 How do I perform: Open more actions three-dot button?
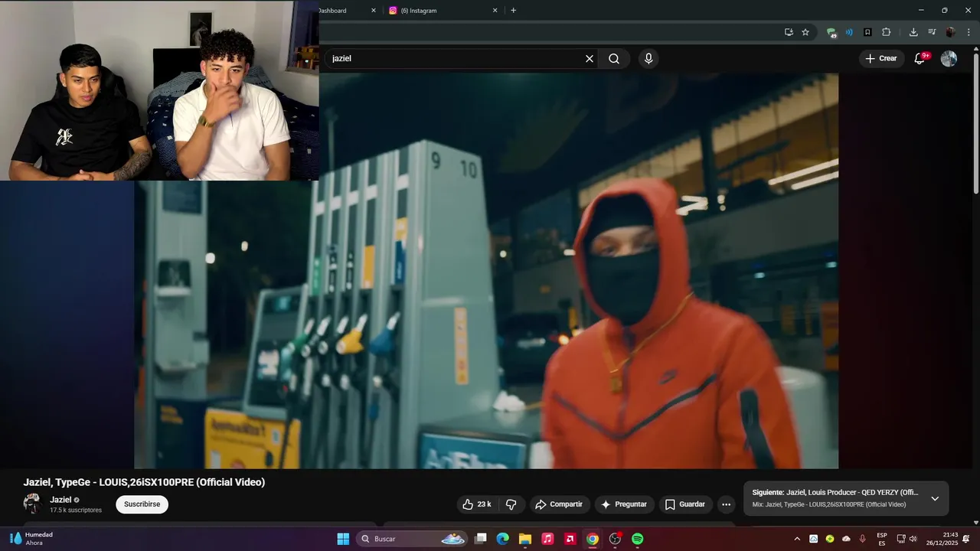(x=726, y=504)
